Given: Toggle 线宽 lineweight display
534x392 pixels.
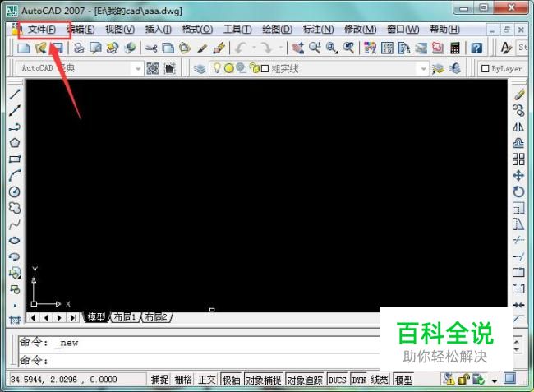Looking at the screenshot, I should (380, 380).
